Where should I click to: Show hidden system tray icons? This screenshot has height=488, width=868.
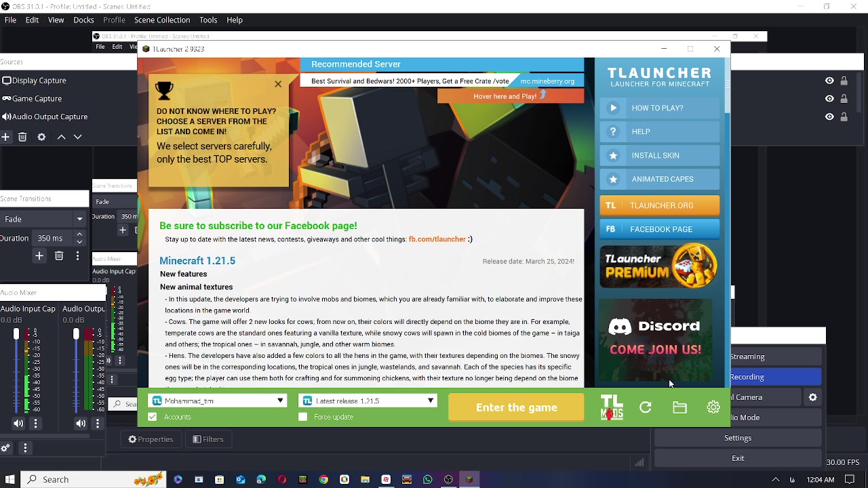pos(776,480)
